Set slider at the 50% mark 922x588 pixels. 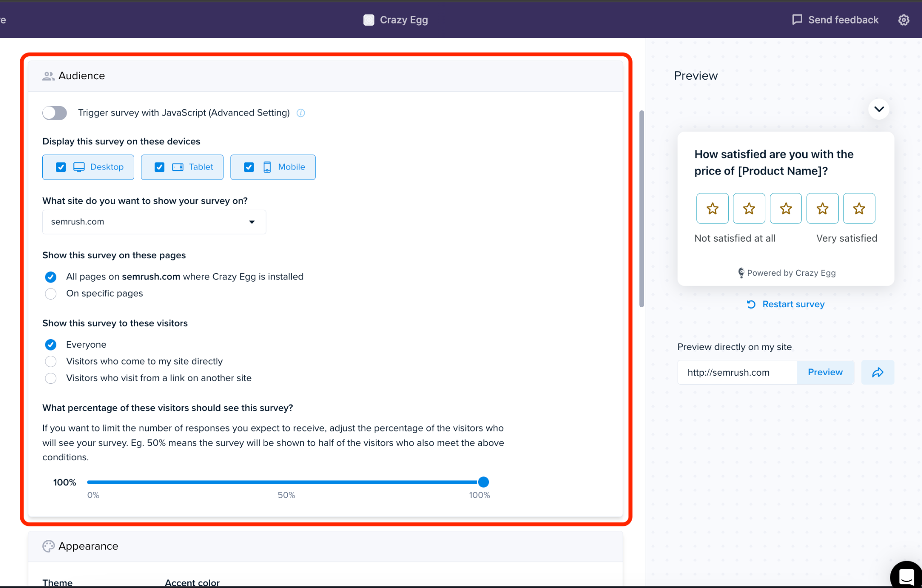tap(286, 482)
